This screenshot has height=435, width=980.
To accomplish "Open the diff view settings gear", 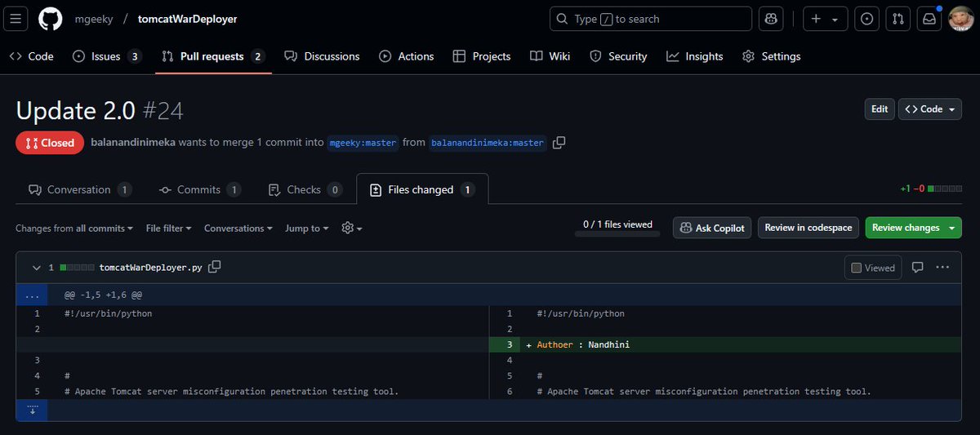I will click(x=352, y=229).
